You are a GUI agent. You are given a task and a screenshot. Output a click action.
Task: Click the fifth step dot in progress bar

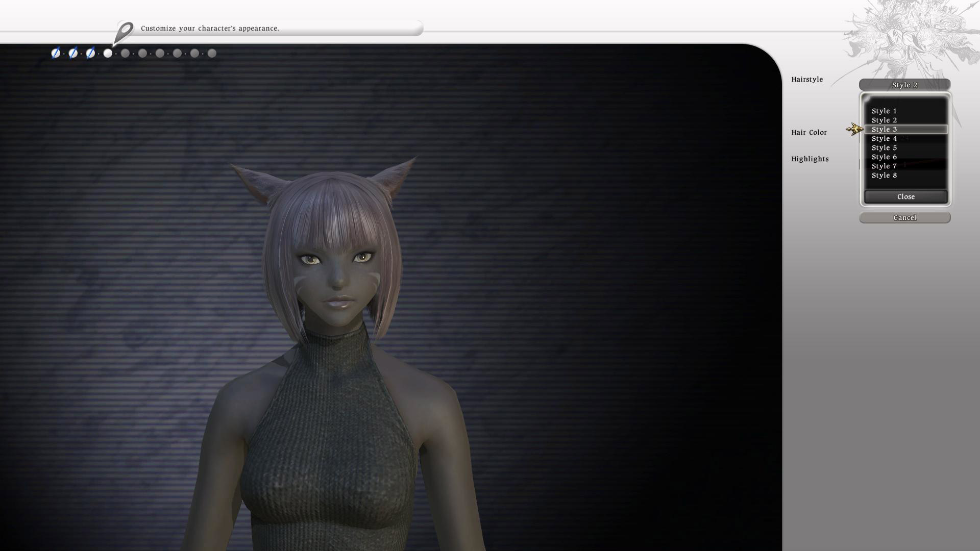[x=125, y=53]
